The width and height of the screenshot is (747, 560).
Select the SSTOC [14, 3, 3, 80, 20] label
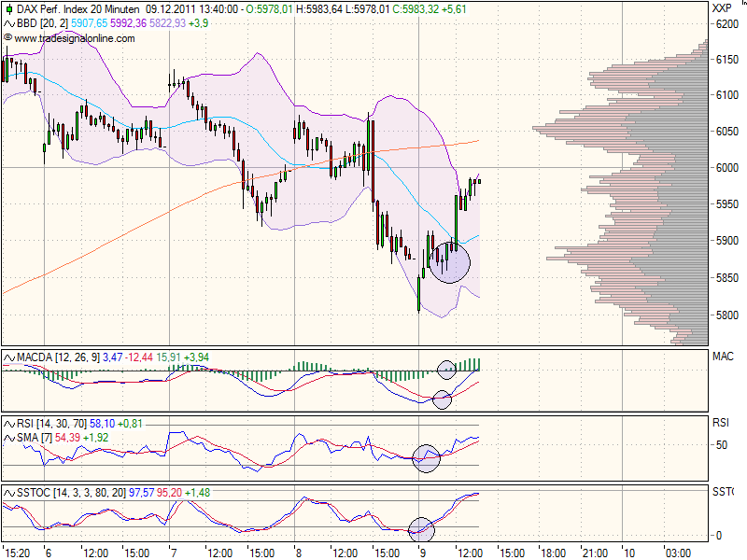(72, 493)
